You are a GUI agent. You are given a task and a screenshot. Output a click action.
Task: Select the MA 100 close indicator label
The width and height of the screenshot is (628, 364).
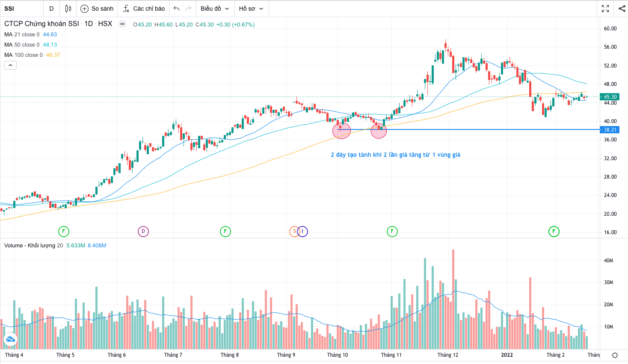pos(24,55)
